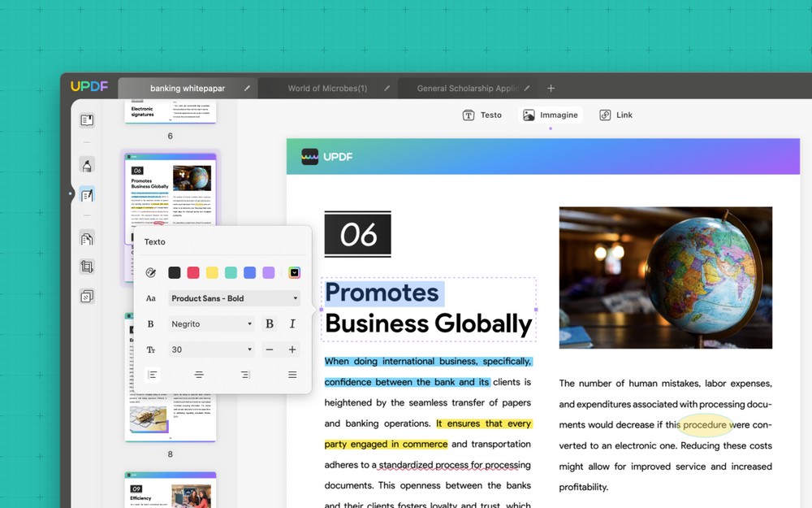
Task: Pick the purple text color swatch
Action: pos(268,272)
